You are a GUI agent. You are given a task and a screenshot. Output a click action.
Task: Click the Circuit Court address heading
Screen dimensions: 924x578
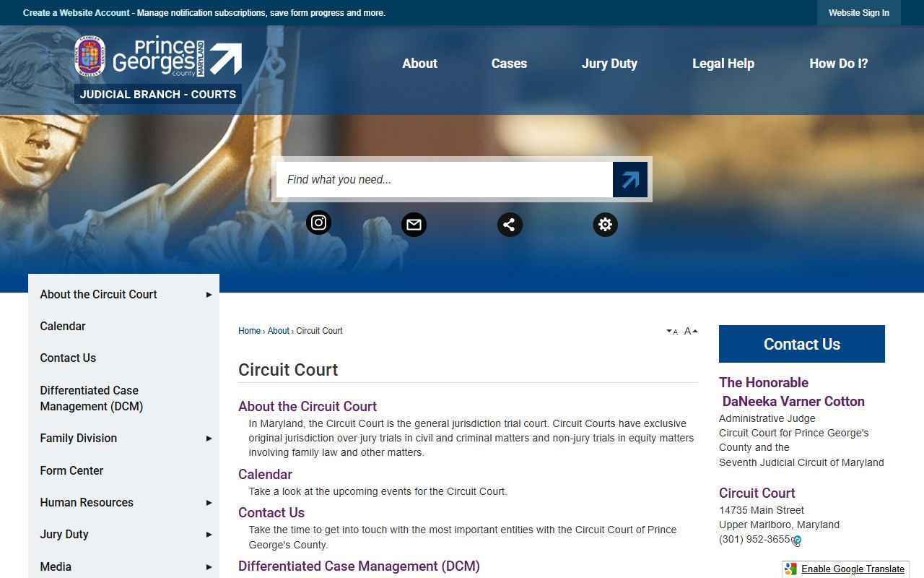click(x=757, y=493)
